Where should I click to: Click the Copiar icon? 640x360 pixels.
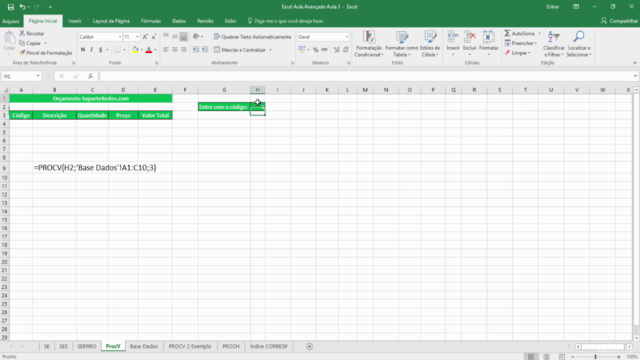click(22, 43)
